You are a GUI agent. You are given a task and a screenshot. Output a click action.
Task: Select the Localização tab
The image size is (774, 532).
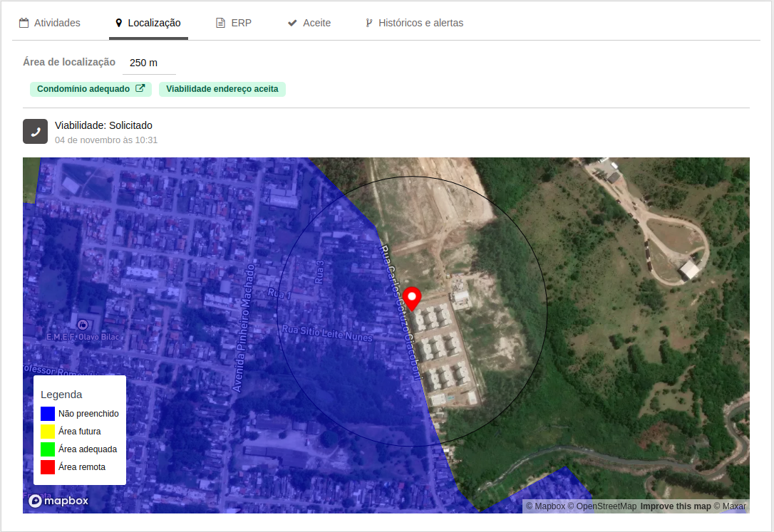(x=148, y=23)
